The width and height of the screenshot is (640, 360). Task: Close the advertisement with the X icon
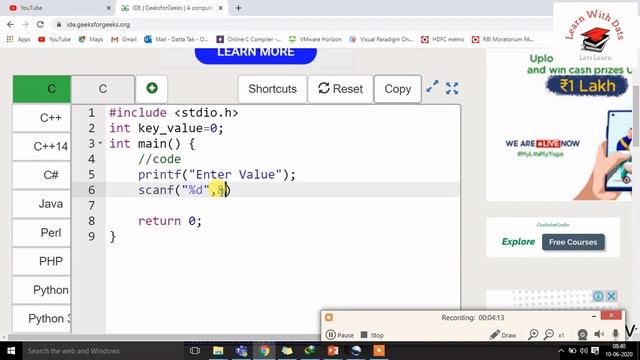pyautogui.click(x=611, y=296)
